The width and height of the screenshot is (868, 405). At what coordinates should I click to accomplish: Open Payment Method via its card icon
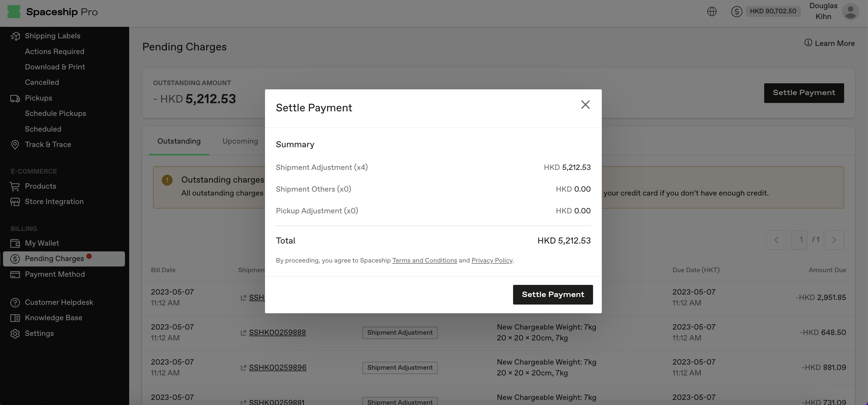click(x=15, y=274)
